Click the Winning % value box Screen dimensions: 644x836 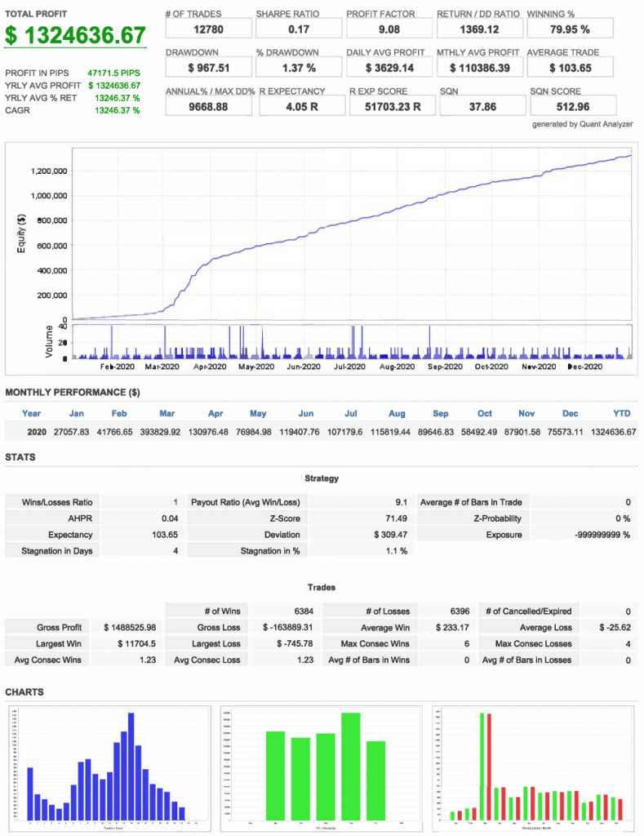coord(569,29)
